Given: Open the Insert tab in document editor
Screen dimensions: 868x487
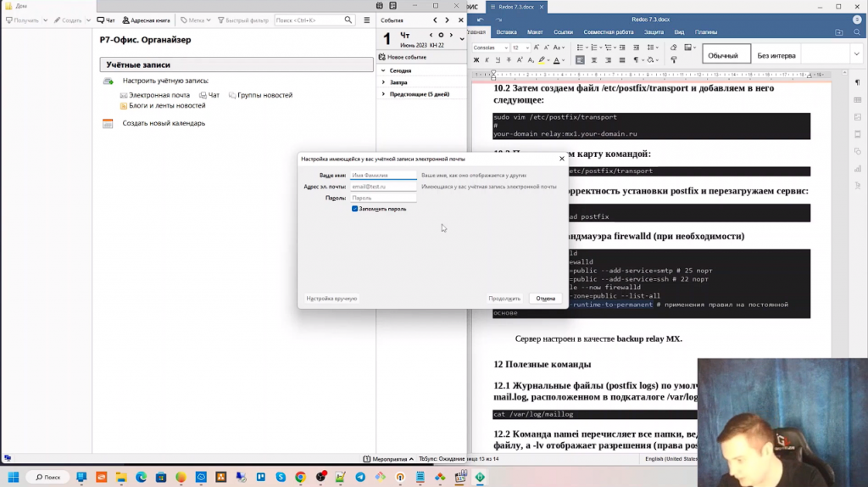Looking at the screenshot, I should 506,32.
